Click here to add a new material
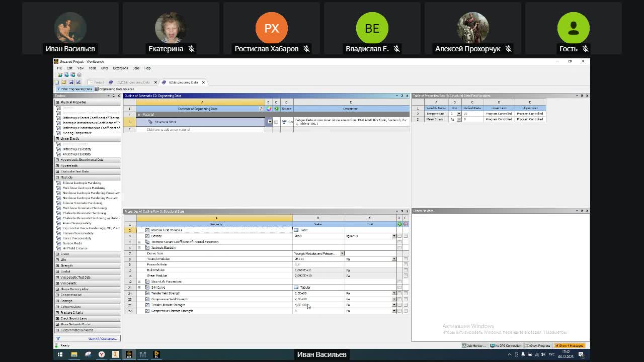The width and height of the screenshot is (644, 362). (168, 130)
